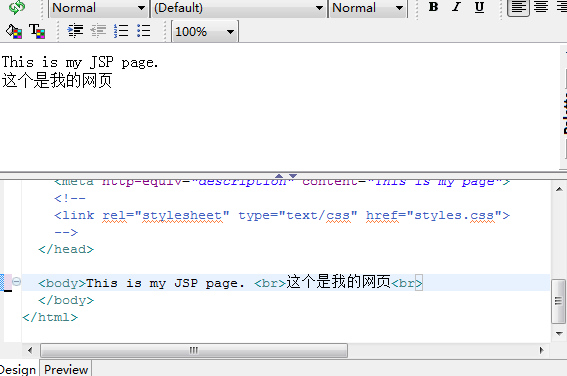The image size is (567, 376).
Task: Switch to the Design tab
Action: point(18,369)
